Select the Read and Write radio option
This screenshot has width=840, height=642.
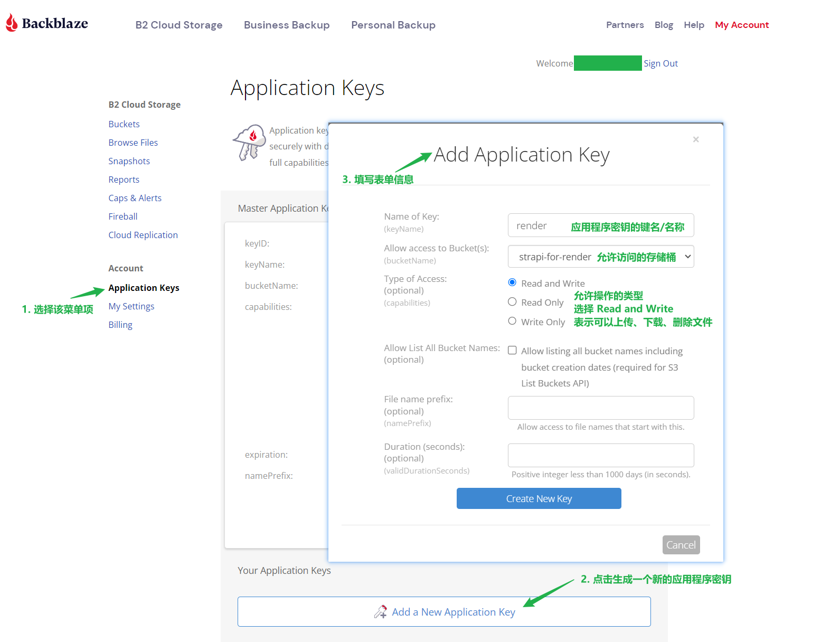click(512, 282)
